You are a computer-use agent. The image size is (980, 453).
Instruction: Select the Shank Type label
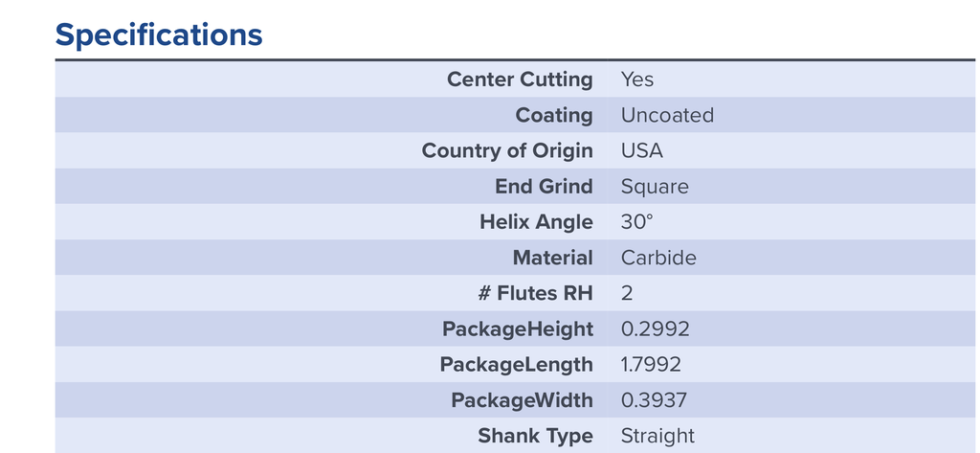pos(536,436)
